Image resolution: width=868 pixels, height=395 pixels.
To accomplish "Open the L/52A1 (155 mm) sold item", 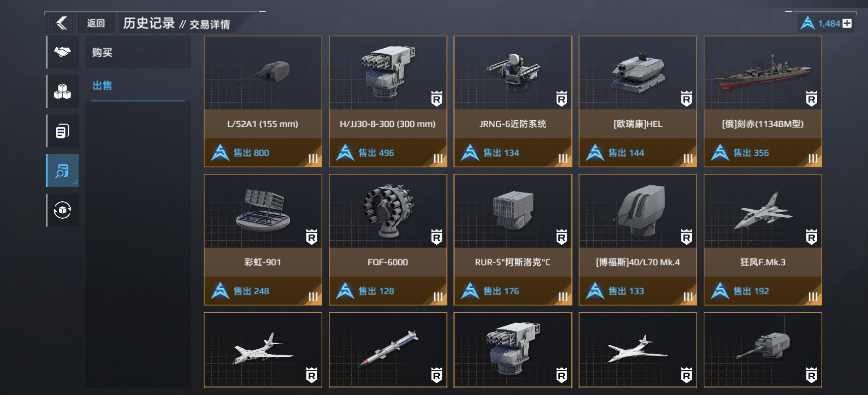I will click(263, 101).
